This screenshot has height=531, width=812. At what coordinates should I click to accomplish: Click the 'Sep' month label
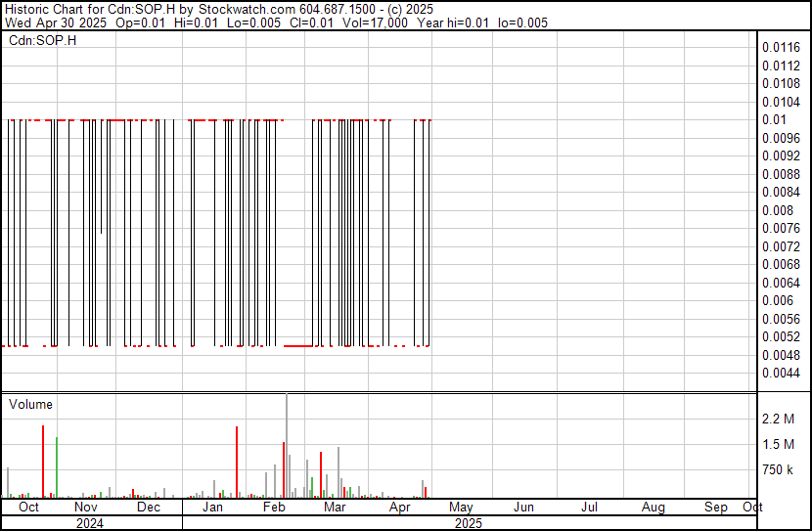(716, 507)
